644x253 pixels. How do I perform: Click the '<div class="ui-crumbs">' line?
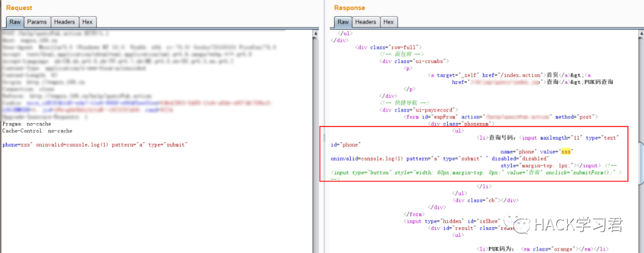coord(414,61)
